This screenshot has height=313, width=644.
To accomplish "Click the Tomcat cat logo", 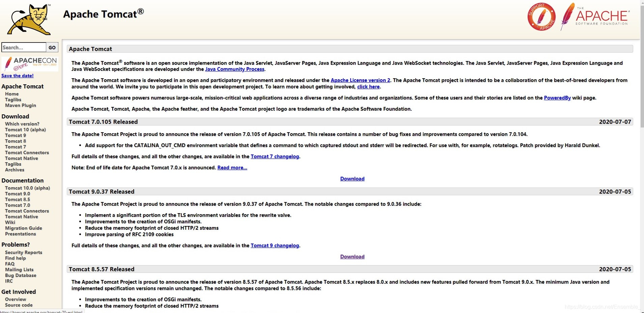I will (x=29, y=20).
